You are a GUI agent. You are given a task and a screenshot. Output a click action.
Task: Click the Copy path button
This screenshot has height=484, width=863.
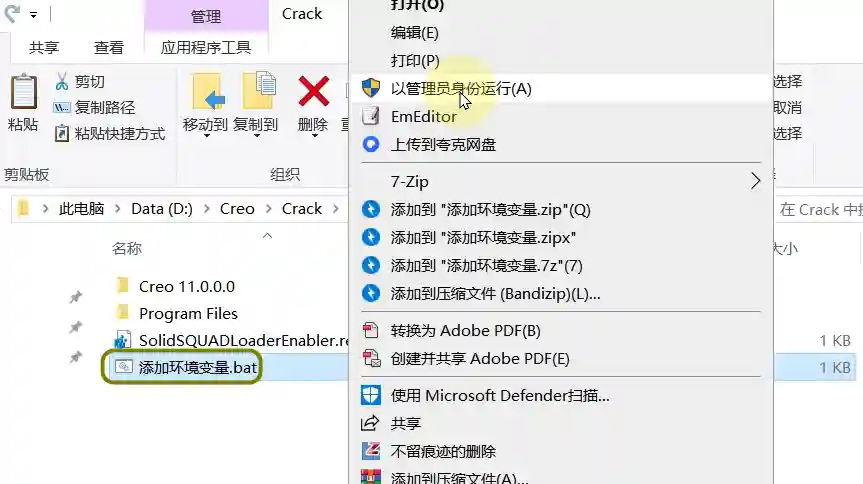click(x=94, y=107)
